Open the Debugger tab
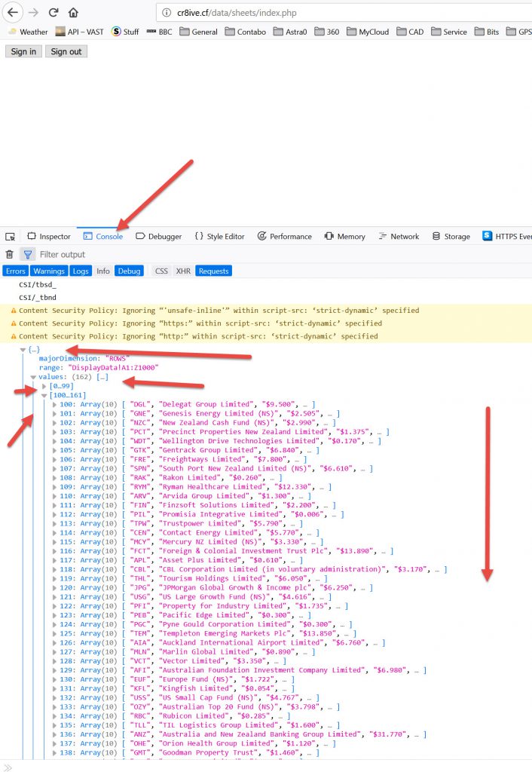Image resolution: width=532 pixels, height=772 pixels. (x=159, y=236)
